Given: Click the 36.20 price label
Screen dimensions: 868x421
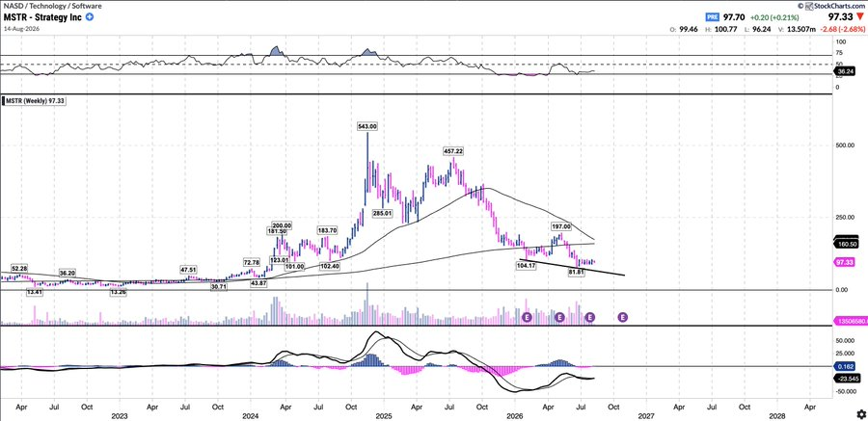Looking at the screenshot, I should (x=68, y=273).
